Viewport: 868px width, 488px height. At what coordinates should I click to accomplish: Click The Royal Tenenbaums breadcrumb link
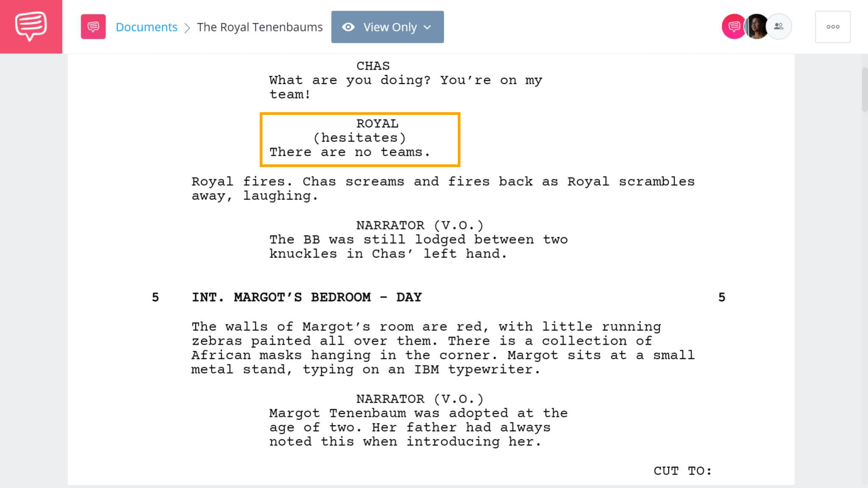point(260,27)
